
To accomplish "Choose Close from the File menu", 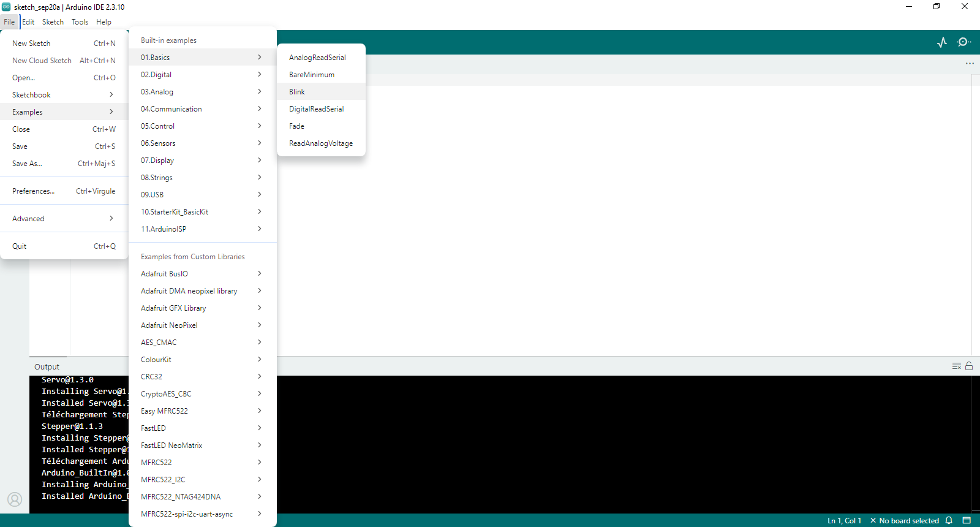I will pos(64,129).
